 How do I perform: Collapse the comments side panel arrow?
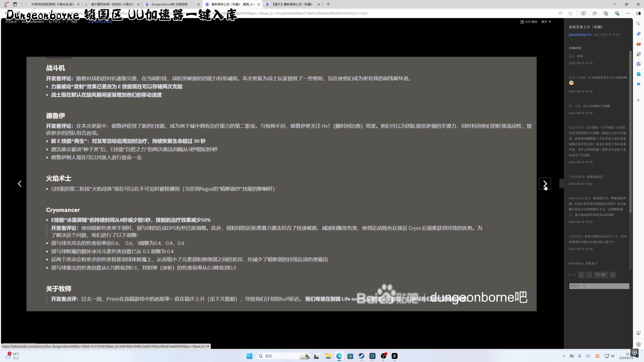(561, 184)
